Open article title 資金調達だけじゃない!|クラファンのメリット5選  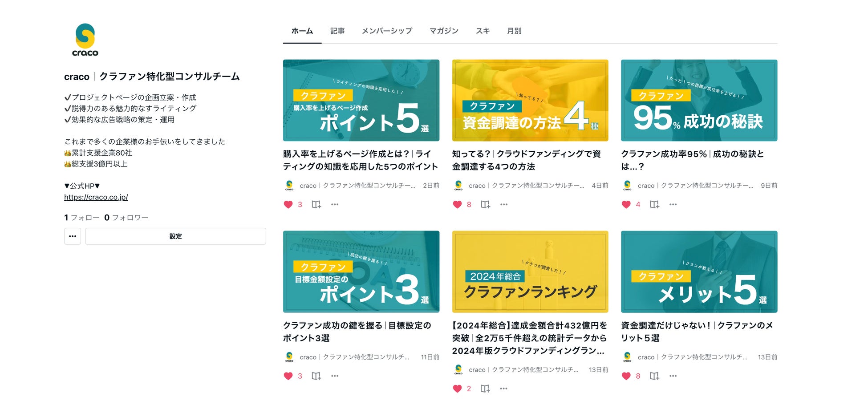click(x=697, y=332)
